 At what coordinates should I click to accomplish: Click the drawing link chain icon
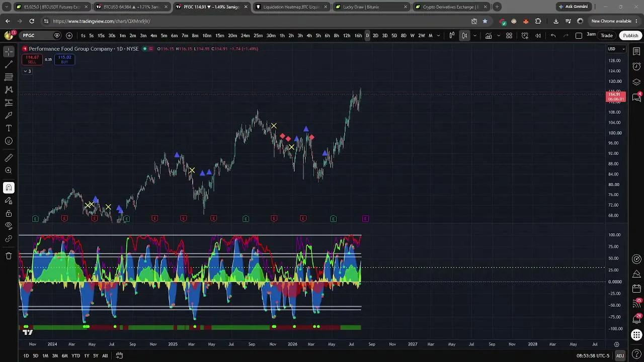9,239
